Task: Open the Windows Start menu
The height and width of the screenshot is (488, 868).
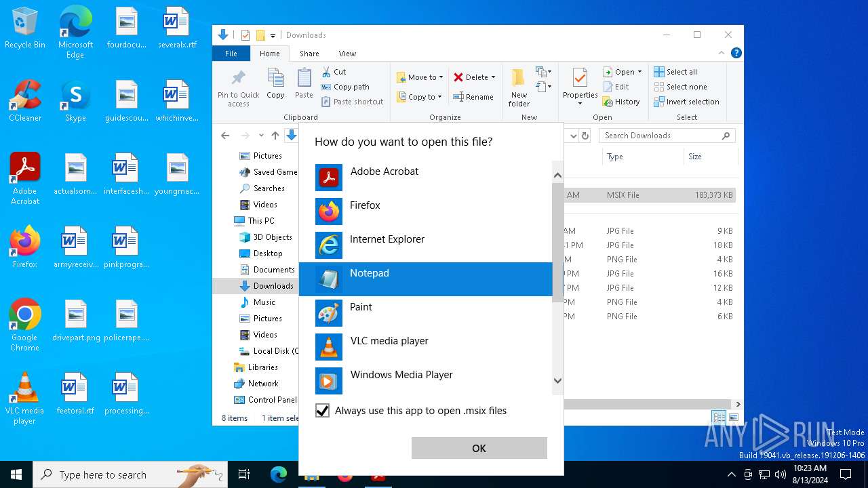Action: point(16,474)
